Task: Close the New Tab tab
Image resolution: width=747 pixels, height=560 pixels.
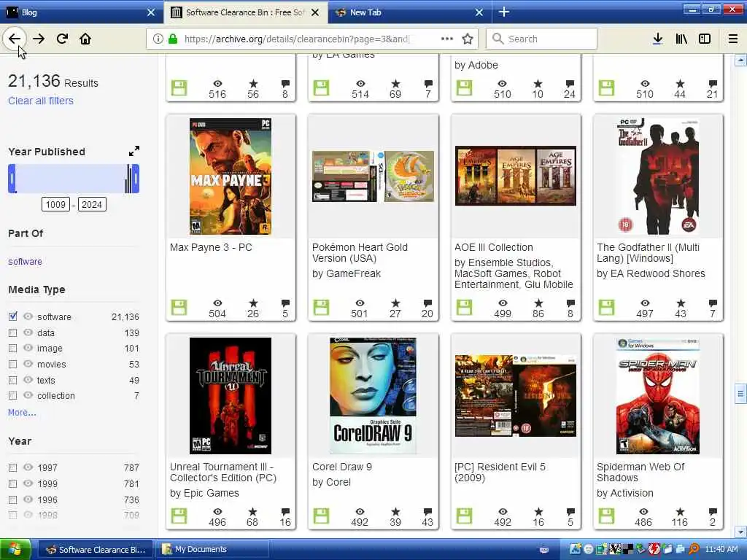Action: [479, 12]
